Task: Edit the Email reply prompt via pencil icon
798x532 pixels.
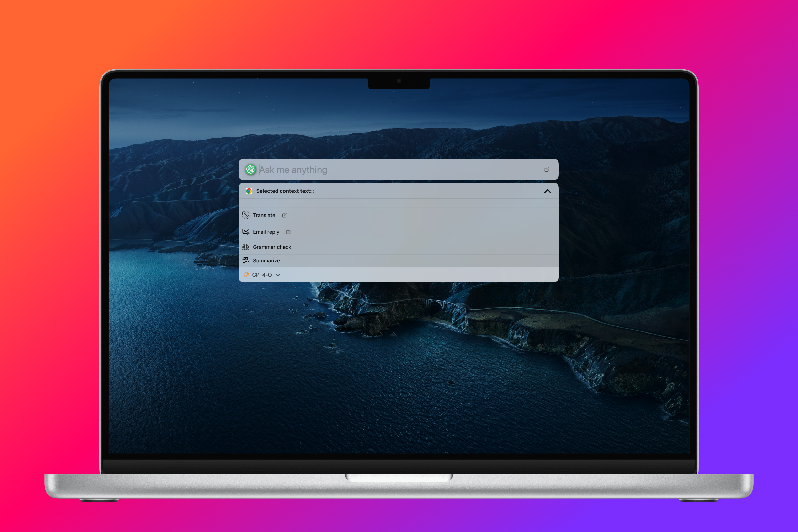Action: tap(288, 232)
